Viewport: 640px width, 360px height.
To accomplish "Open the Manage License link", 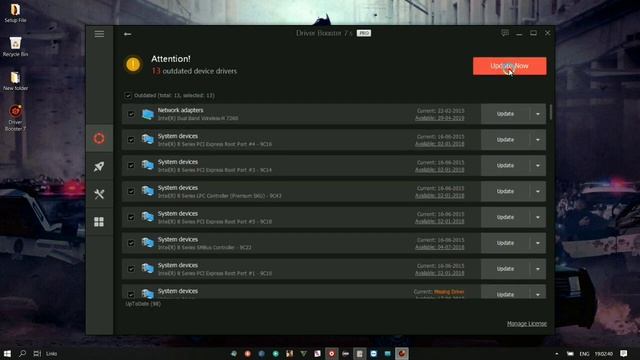I will (527, 324).
